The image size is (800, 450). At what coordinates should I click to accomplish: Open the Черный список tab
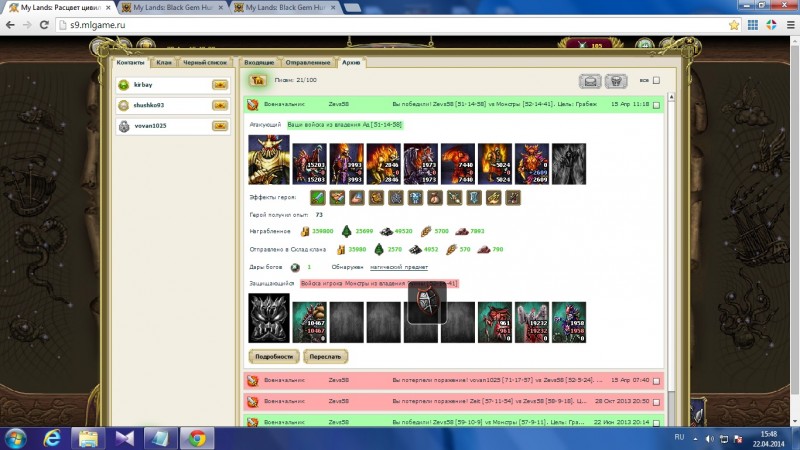(x=205, y=62)
